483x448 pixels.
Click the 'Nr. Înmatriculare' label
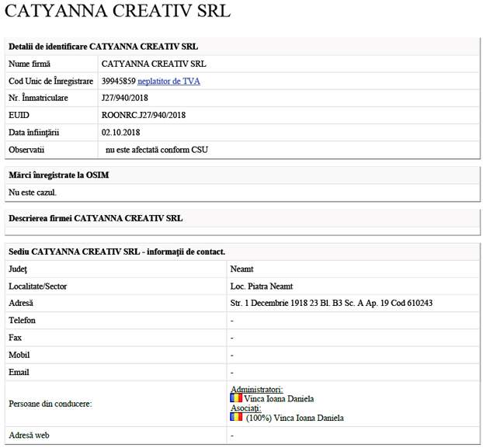coord(38,98)
